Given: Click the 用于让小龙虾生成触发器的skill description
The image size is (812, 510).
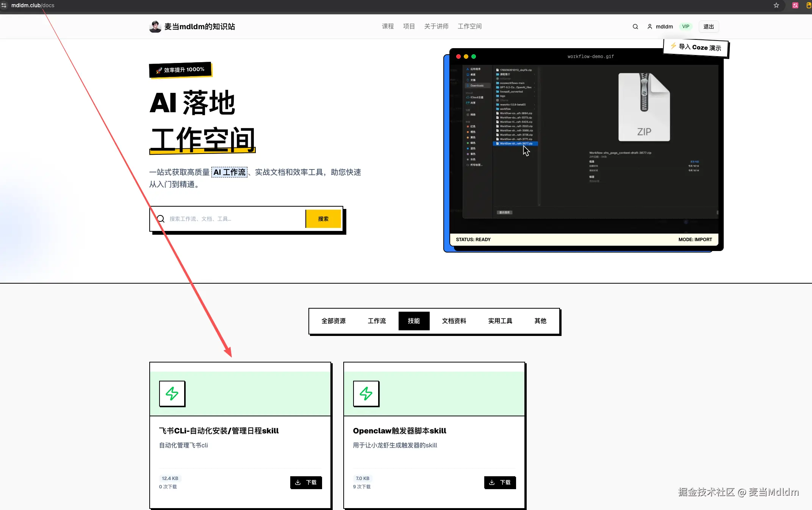Looking at the screenshot, I should (x=395, y=445).
